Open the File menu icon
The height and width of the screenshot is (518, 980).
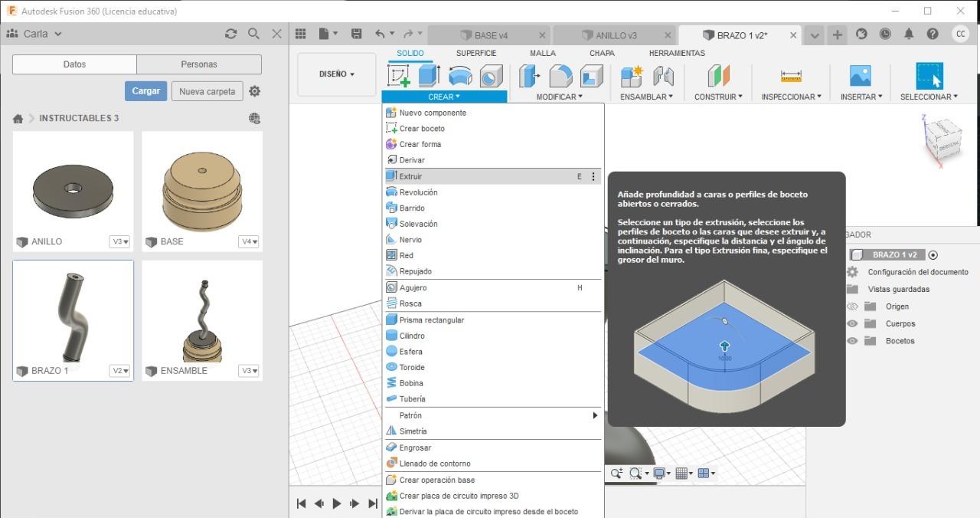pos(328,34)
